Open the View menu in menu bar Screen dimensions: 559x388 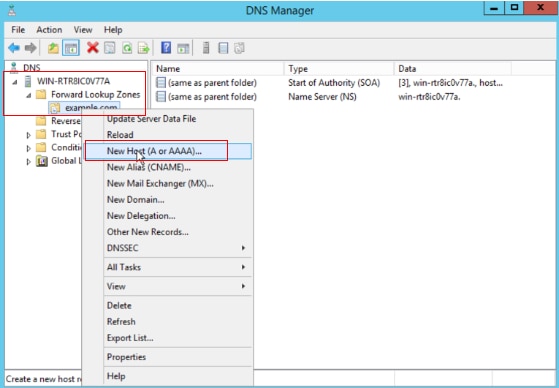click(x=83, y=30)
